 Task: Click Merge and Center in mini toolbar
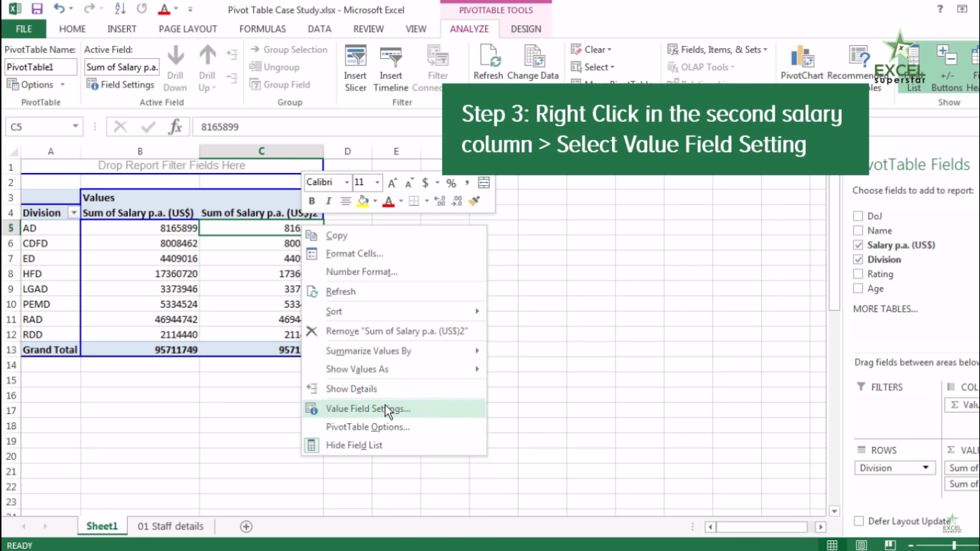pyautogui.click(x=484, y=183)
